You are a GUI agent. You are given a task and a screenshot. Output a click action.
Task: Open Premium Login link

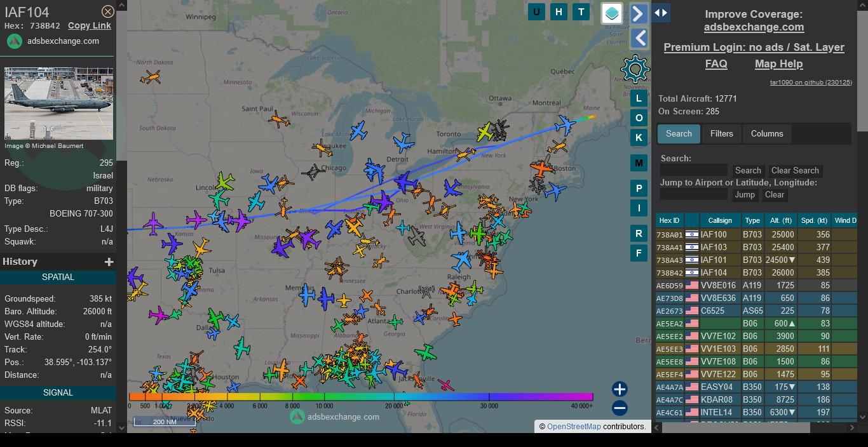(754, 48)
